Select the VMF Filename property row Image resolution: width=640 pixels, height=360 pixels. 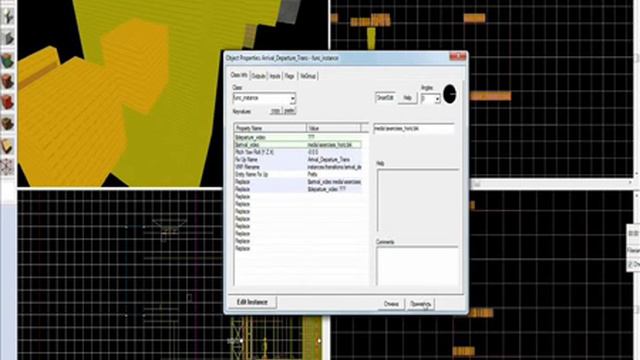tap(298, 167)
